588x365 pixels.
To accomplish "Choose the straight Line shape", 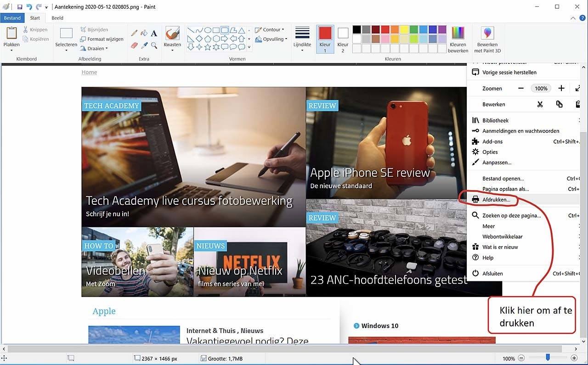I will 191,30.
